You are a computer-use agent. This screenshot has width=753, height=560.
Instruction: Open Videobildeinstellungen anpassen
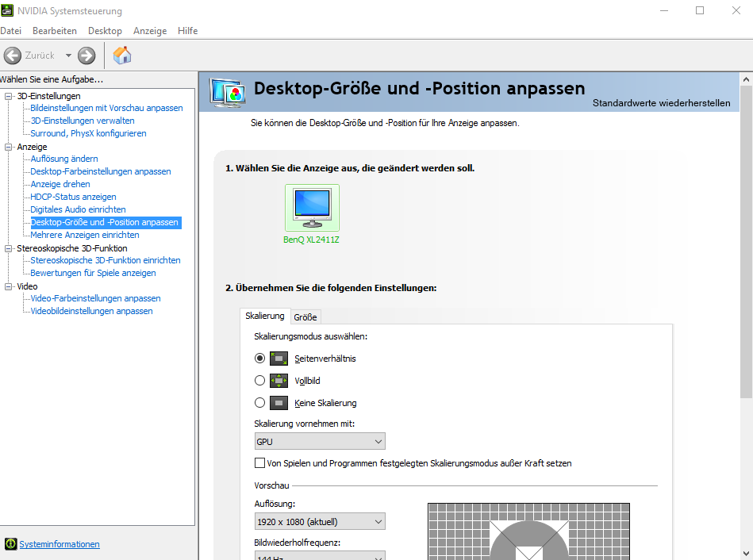click(x=92, y=311)
